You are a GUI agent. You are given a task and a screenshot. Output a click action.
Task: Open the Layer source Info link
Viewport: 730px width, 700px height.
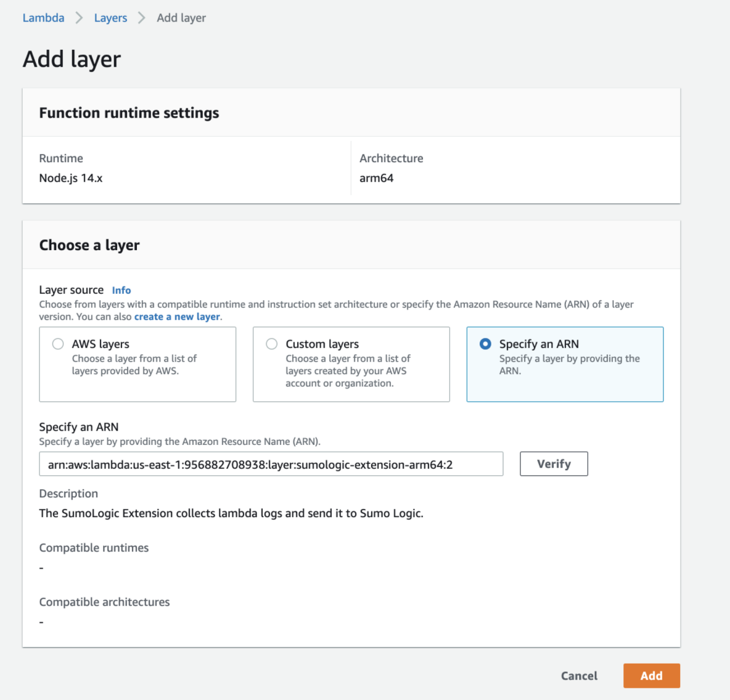click(121, 290)
